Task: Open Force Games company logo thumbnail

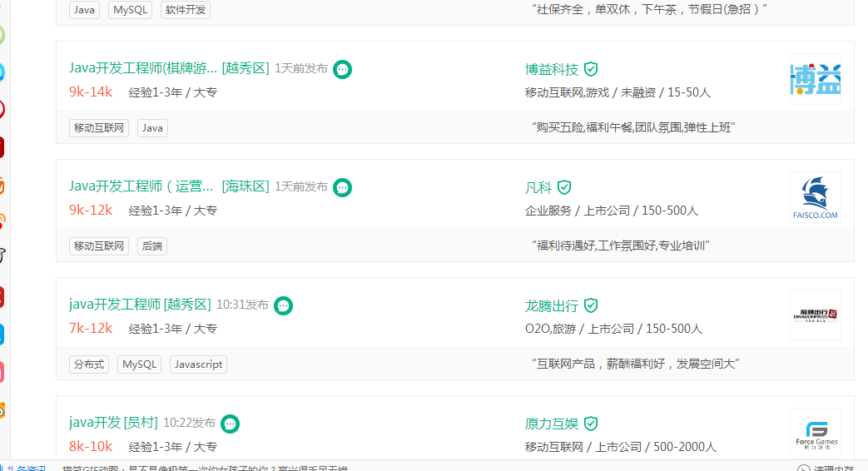Action: click(x=816, y=434)
